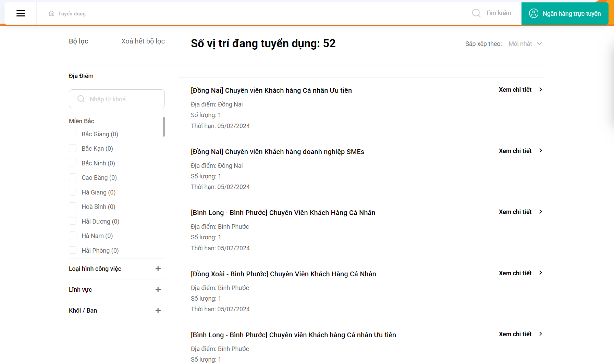Open the Mới nhất sort dropdown

(x=525, y=44)
